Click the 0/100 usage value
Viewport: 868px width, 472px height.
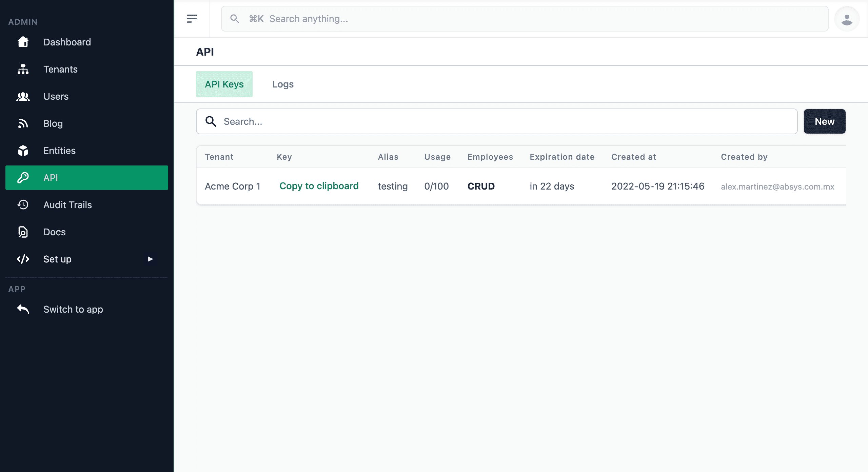(436, 186)
